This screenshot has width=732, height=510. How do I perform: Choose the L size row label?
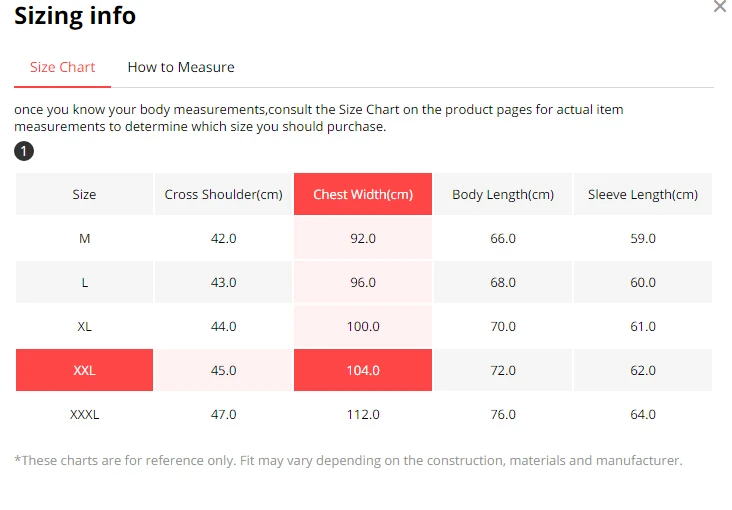84,283
